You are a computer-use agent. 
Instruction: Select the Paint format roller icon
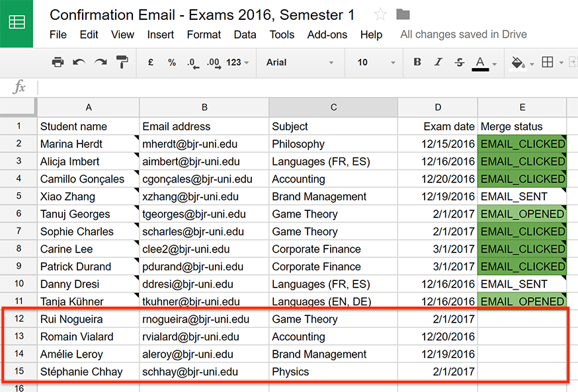(x=122, y=62)
